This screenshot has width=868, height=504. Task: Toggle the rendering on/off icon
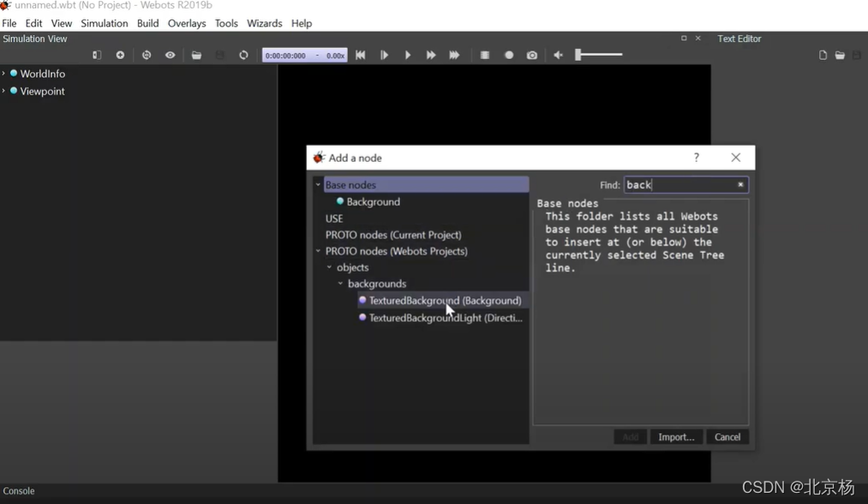coord(485,55)
